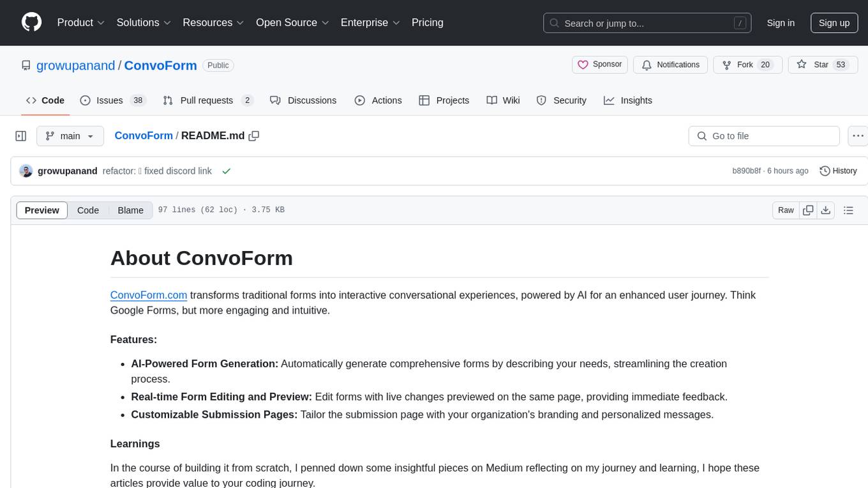Open the Pull requests tab
868x488 pixels.
pyautogui.click(x=208, y=100)
